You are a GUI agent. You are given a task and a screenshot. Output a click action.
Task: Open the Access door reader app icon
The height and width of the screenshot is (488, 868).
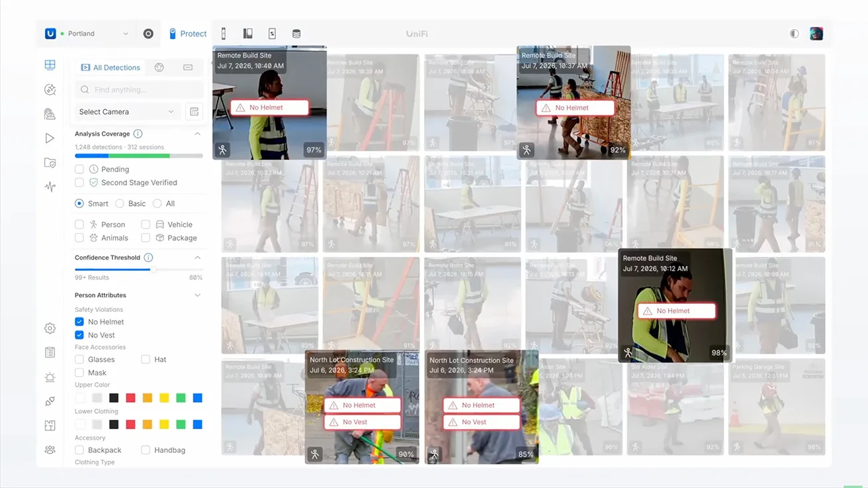224,34
